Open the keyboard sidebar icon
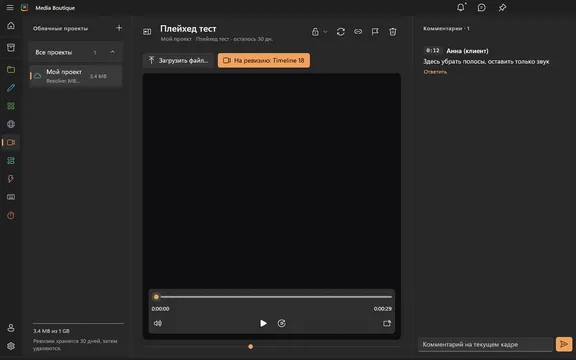Screen dimensions: 576x360 (x=11, y=197)
